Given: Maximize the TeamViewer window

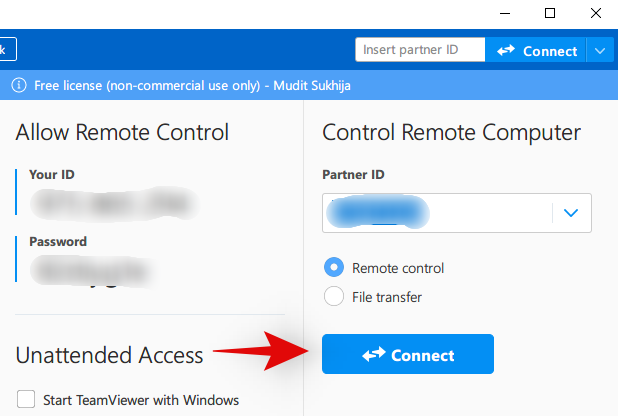Looking at the screenshot, I should [x=549, y=13].
